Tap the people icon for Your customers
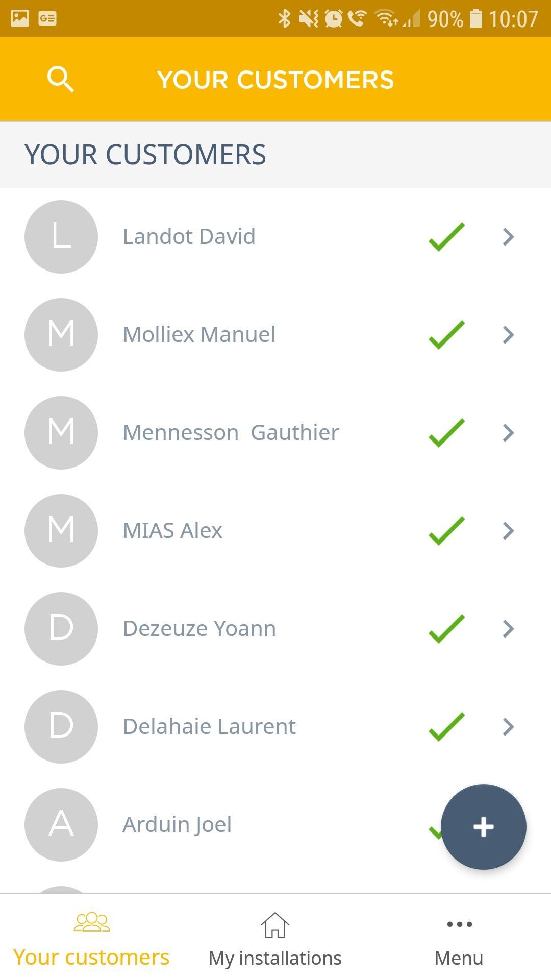The image size is (551, 980). (92, 922)
